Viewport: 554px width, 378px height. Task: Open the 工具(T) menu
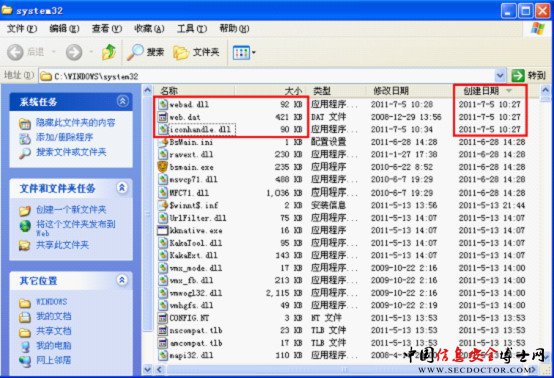[x=191, y=29]
